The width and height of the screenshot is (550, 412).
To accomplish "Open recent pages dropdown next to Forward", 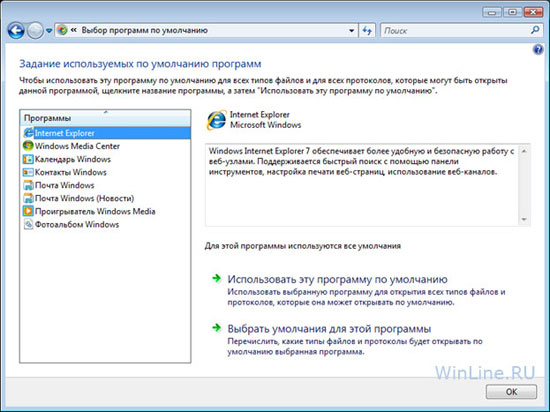I will point(49,31).
